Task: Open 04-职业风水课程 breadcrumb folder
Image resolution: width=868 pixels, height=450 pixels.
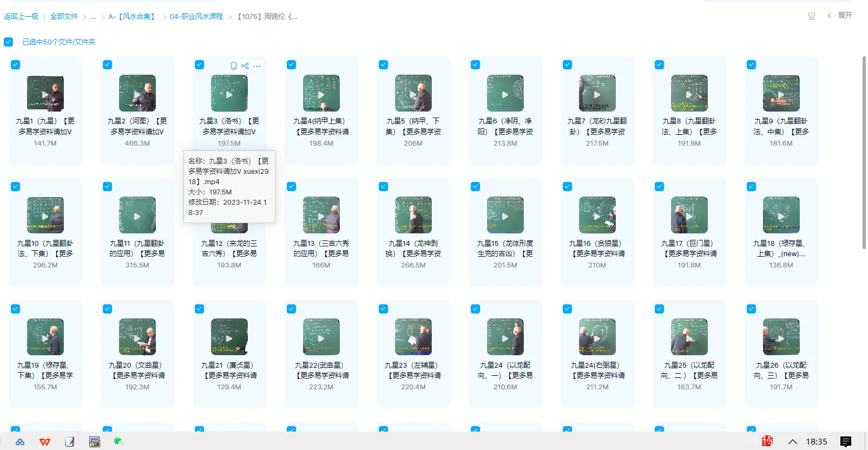Action: pyautogui.click(x=196, y=16)
